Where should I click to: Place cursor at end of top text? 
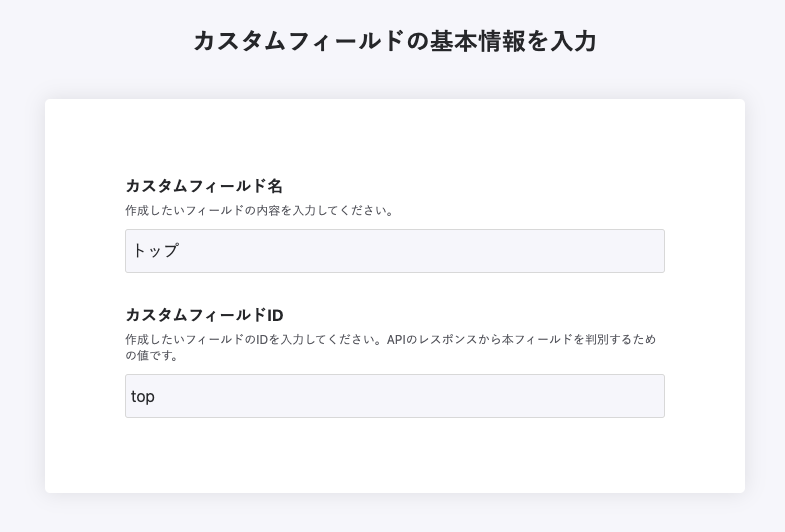point(156,397)
